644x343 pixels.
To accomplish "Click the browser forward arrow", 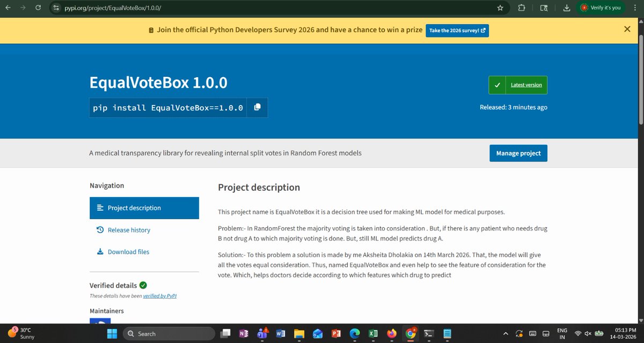I will tap(23, 8).
